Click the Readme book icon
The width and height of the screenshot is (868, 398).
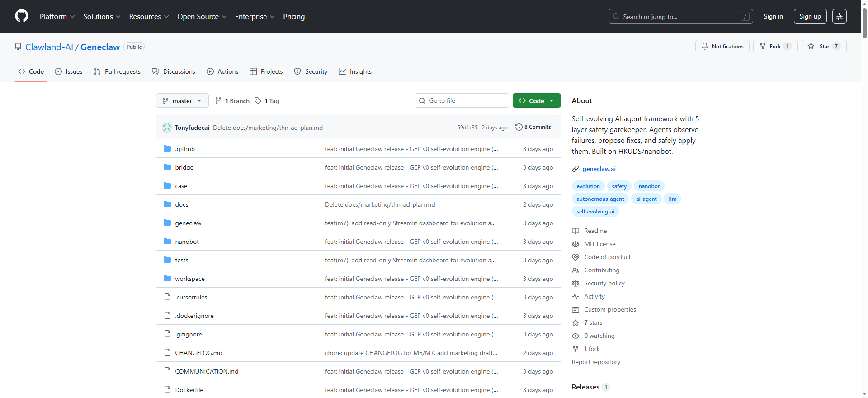576,231
